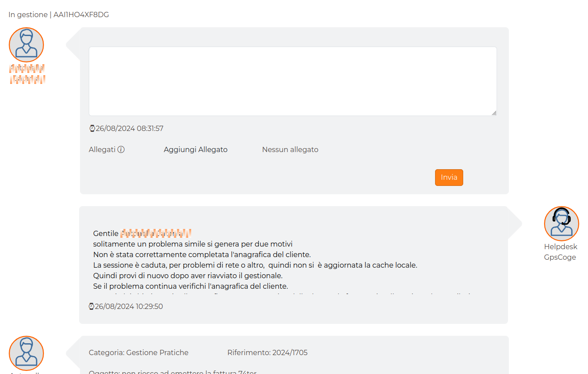
Task: Select the In gestione status label
Action: coord(28,14)
